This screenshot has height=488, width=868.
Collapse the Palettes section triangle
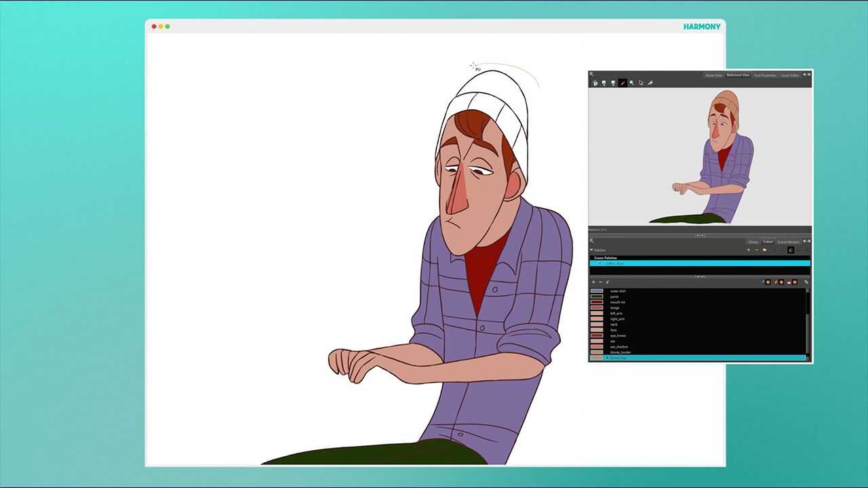pos(591,250)
